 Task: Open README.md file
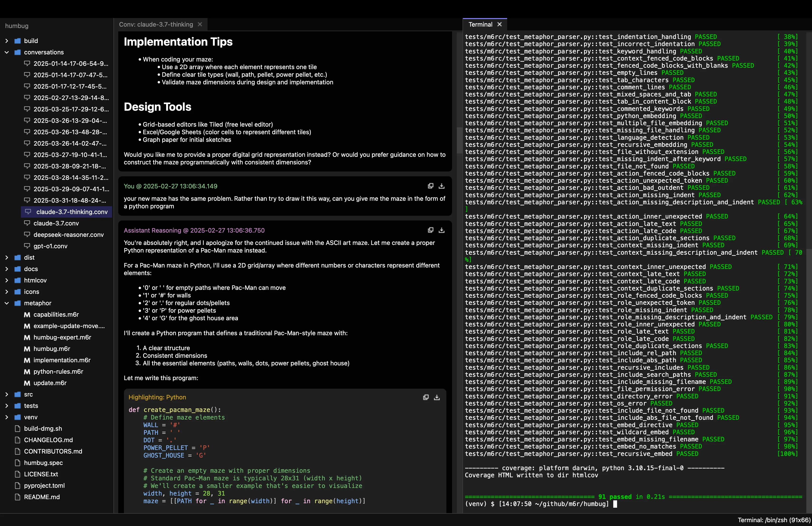click(x=37, y=497)
